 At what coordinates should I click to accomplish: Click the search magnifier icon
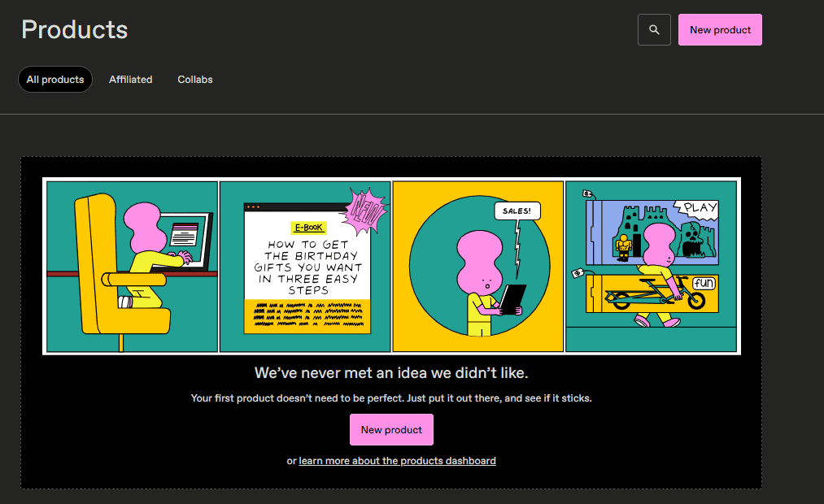[x=654, y=30]
